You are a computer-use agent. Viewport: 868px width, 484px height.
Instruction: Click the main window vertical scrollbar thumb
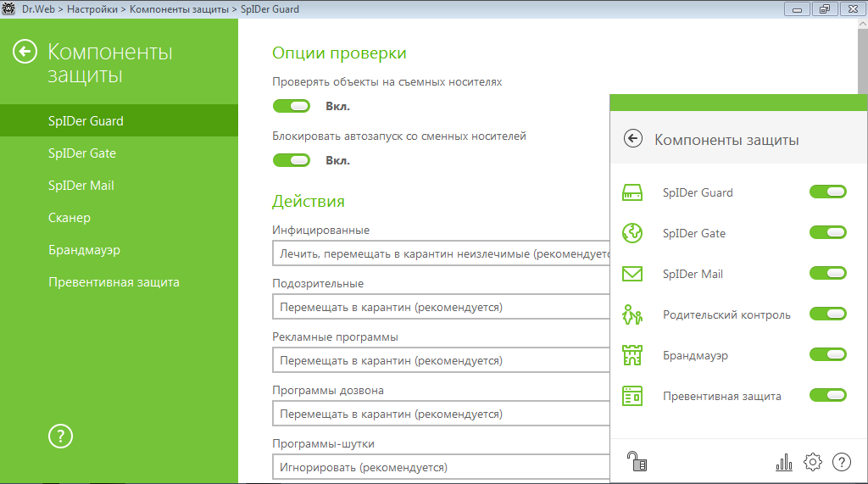point(862,62)
